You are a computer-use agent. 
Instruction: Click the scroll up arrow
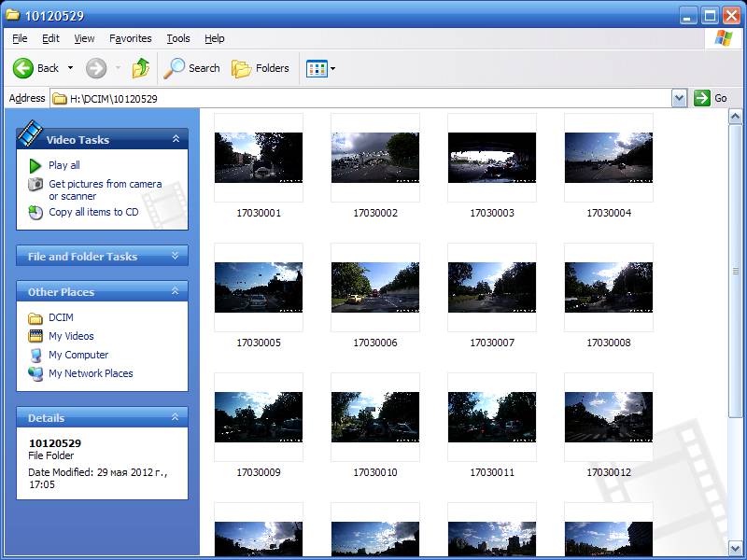tap(735, 116)
